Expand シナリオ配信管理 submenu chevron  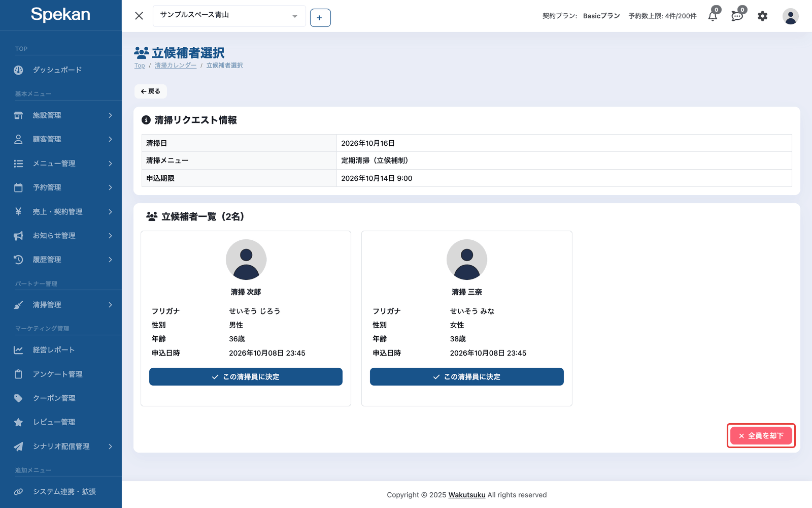coord(110,447)
